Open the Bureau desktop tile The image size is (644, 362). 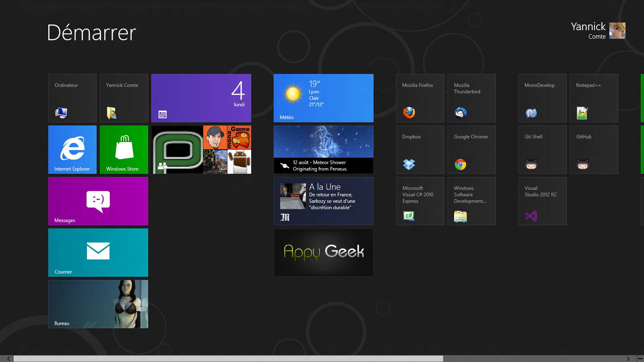(98, 304)
